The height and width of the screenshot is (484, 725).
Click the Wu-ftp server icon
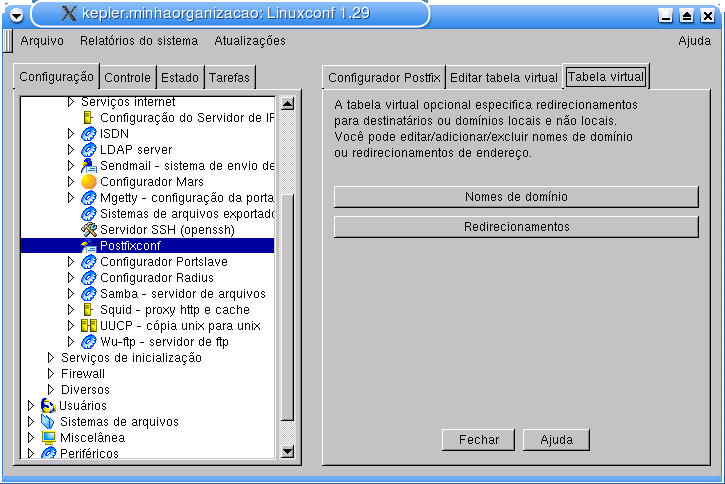tap(88, 342)
